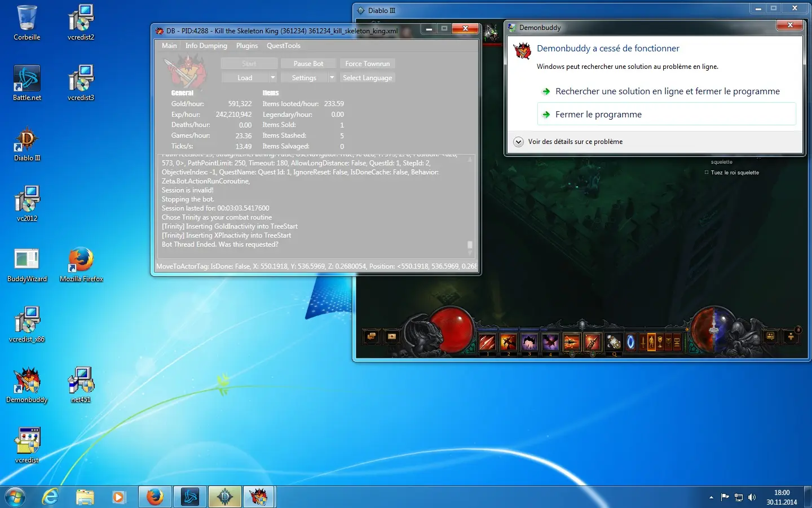
Task: Choose Rechercher une solution en ligne option
Action: 667,91
